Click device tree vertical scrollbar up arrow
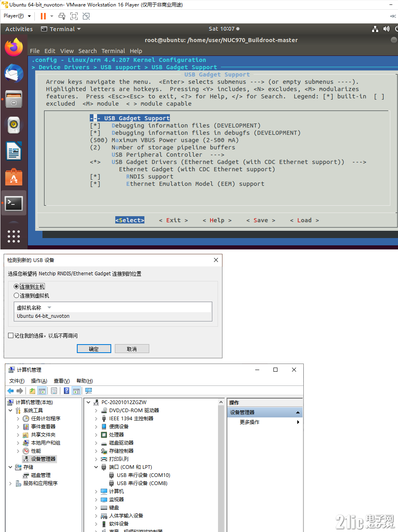 [221, 402]
